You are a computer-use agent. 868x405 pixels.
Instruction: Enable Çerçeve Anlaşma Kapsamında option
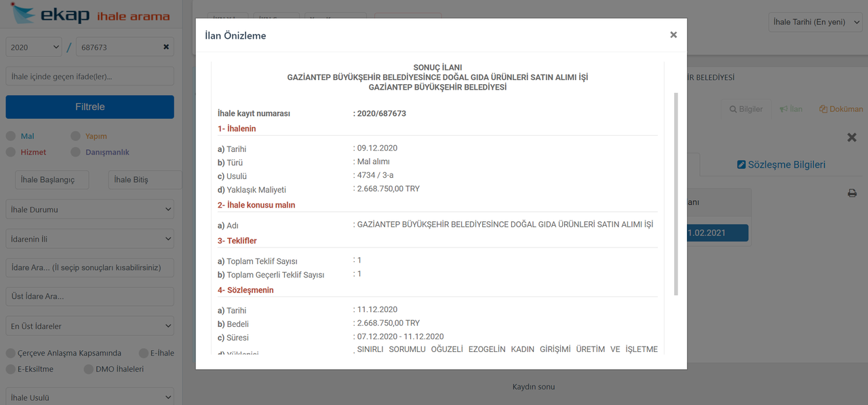(11, 353)
